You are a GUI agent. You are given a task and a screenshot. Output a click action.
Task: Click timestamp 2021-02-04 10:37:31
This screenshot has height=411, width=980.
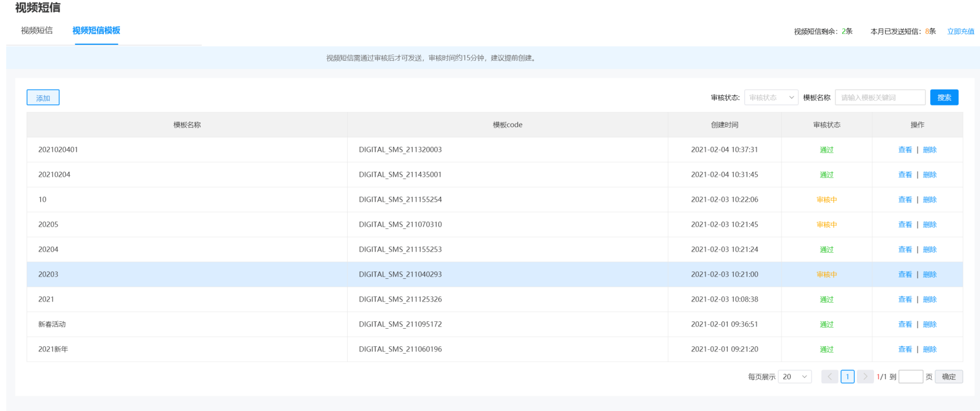pos(725,150)
